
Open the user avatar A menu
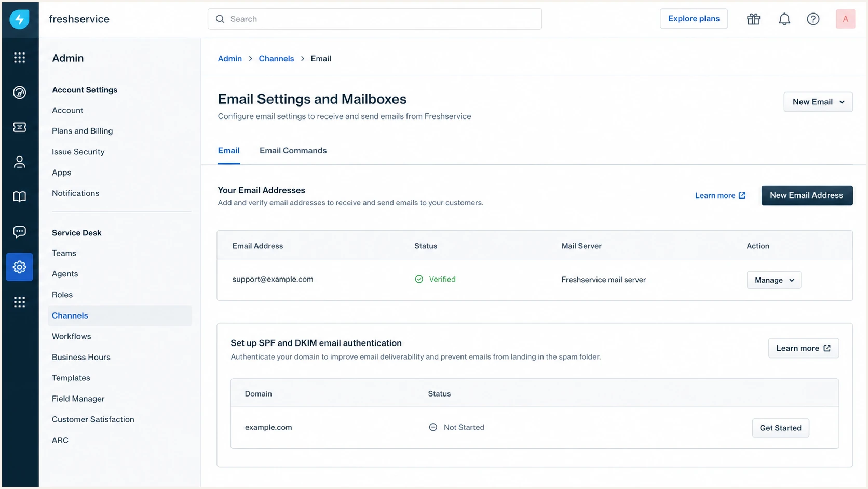click(x=845, y=19)
